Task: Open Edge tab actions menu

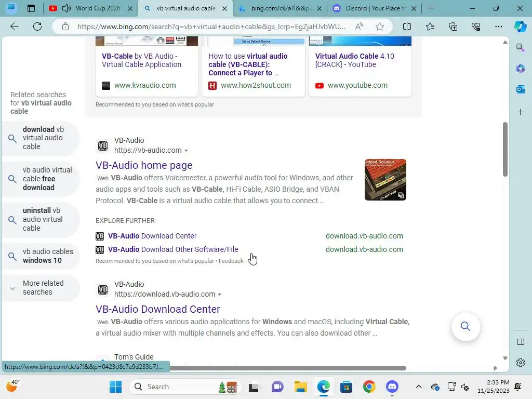Action: (x=31, y=8)
